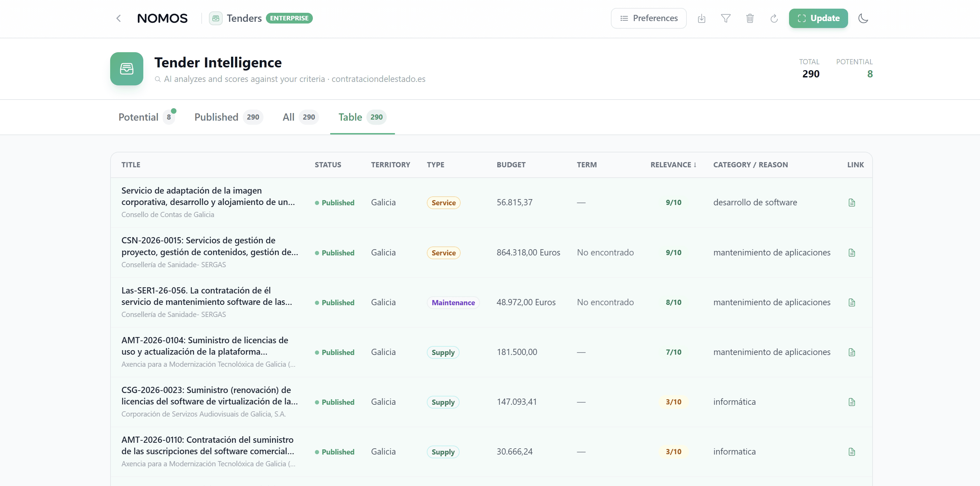Click budget value 181.500,00
980x486 pixels.
[x=517, y=352]
